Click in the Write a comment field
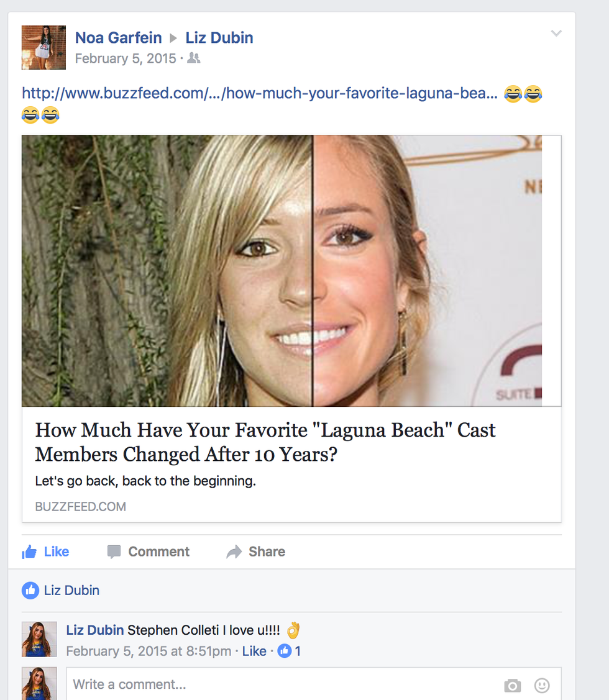This screenshot has height=700, width=609. pos(280,684)
